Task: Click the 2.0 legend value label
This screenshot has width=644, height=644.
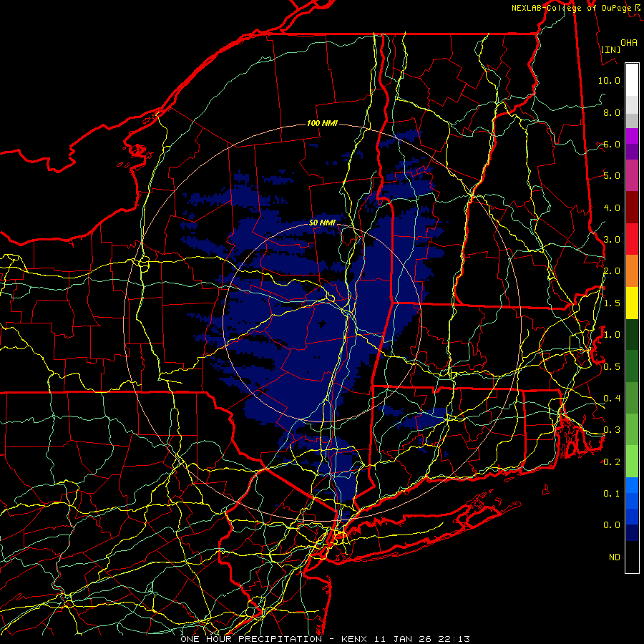Action: point(612,271)
